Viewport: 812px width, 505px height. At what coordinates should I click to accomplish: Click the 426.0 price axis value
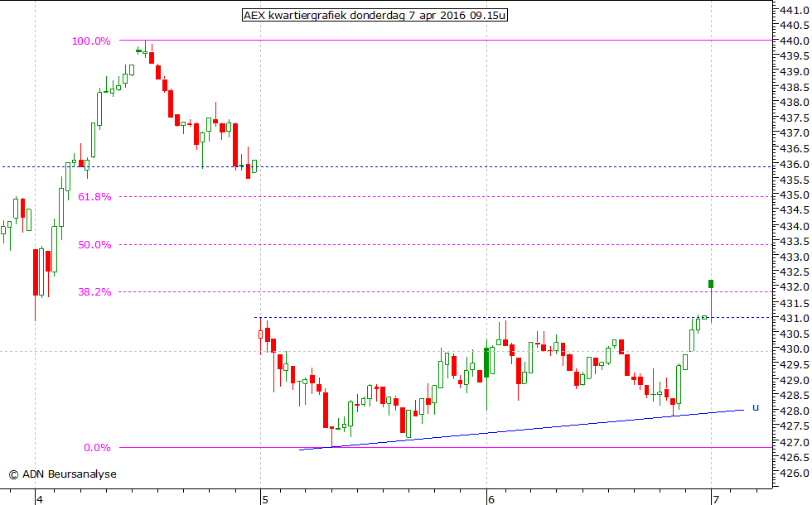click(795, 473)
